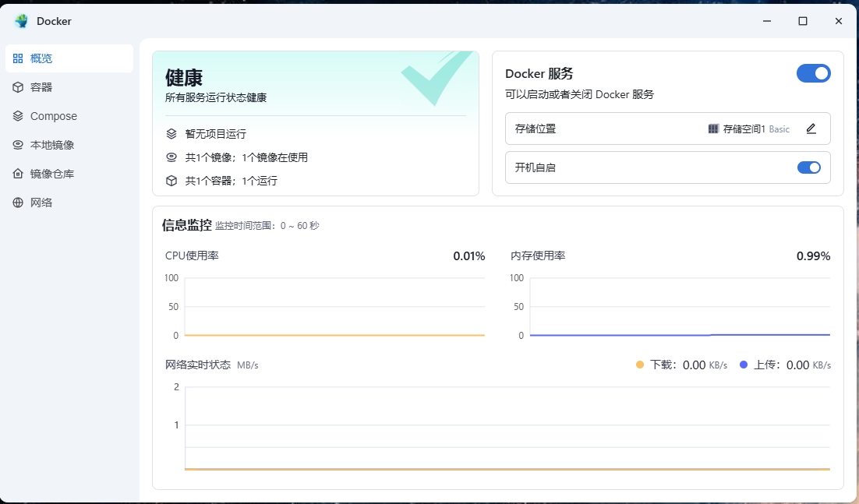This screenshot has height=504, width=859.
Task: Click the 信息监控 section heading
Action: click(x=187, y=225)
